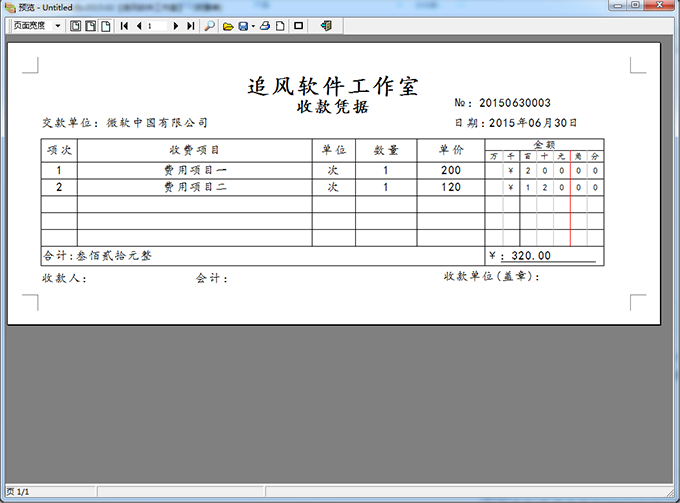Click the exit preview door icon
Image resolution: width=680 pixels, height=503 pixels.
coord(326,26)
